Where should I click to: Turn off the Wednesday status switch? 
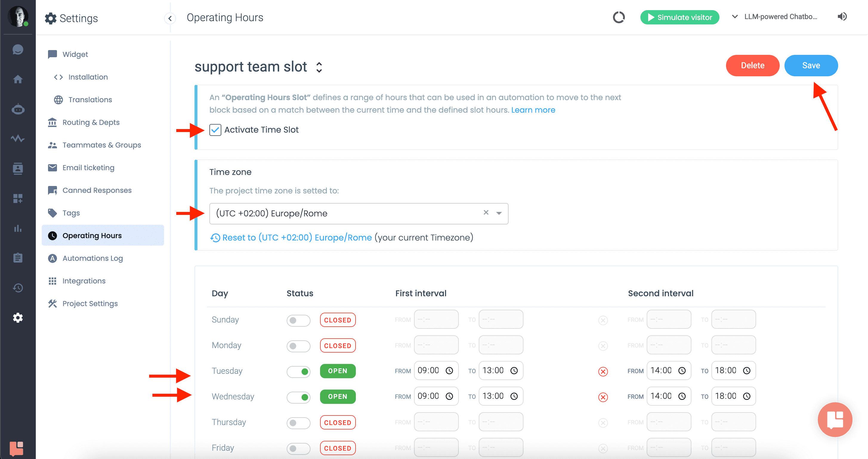coord(298,397)
